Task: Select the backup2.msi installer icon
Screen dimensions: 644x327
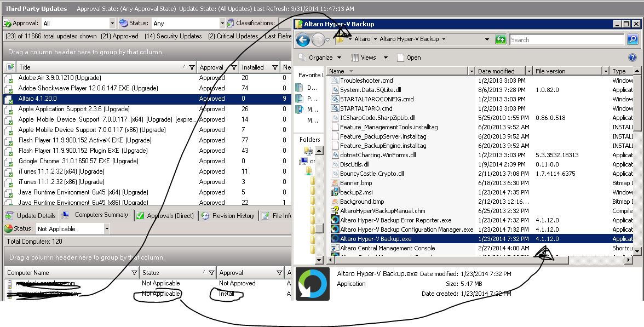Action: [335, 192]
